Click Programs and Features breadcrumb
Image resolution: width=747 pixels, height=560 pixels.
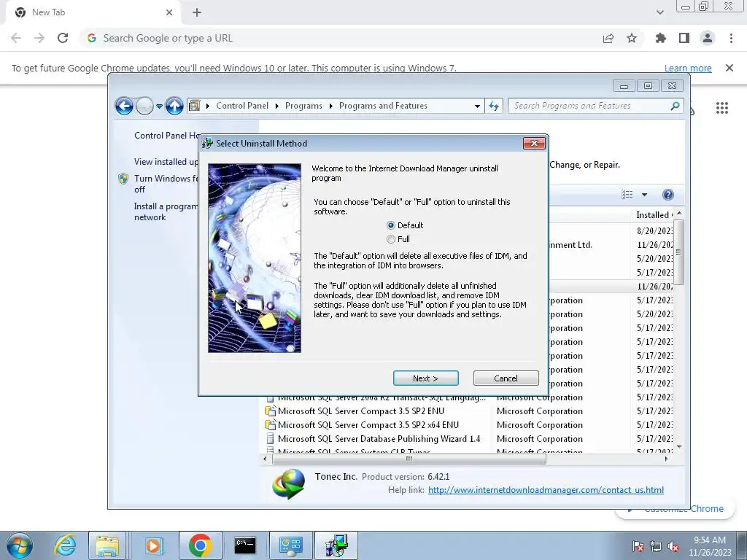(383, 106)
